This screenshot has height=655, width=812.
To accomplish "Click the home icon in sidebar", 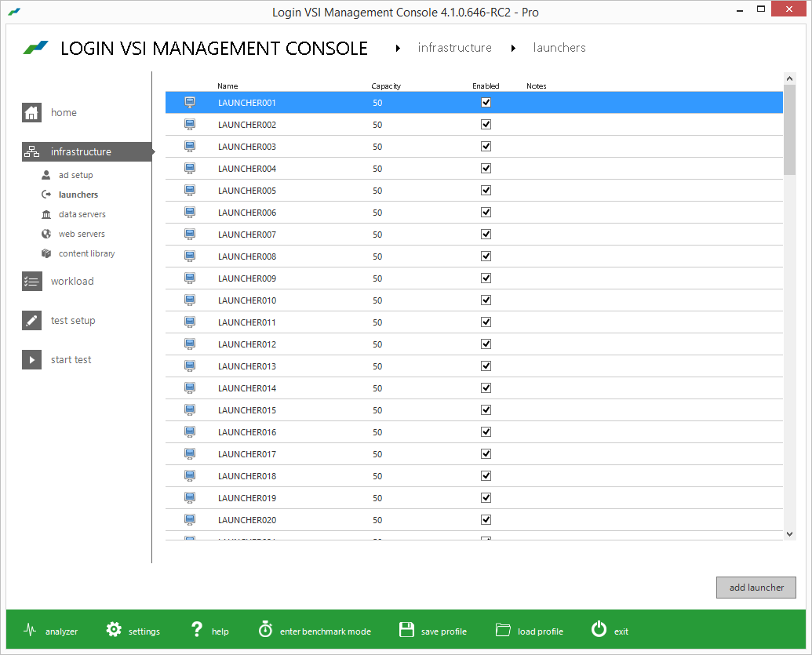I will click(x=31, y=112).
